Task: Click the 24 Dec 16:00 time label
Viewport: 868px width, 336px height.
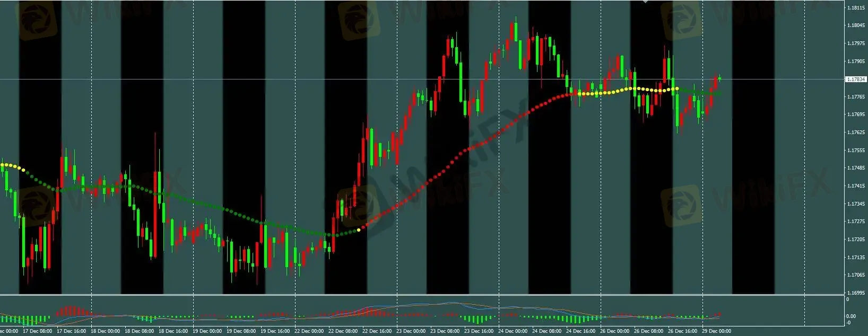Action: (580, 331)
